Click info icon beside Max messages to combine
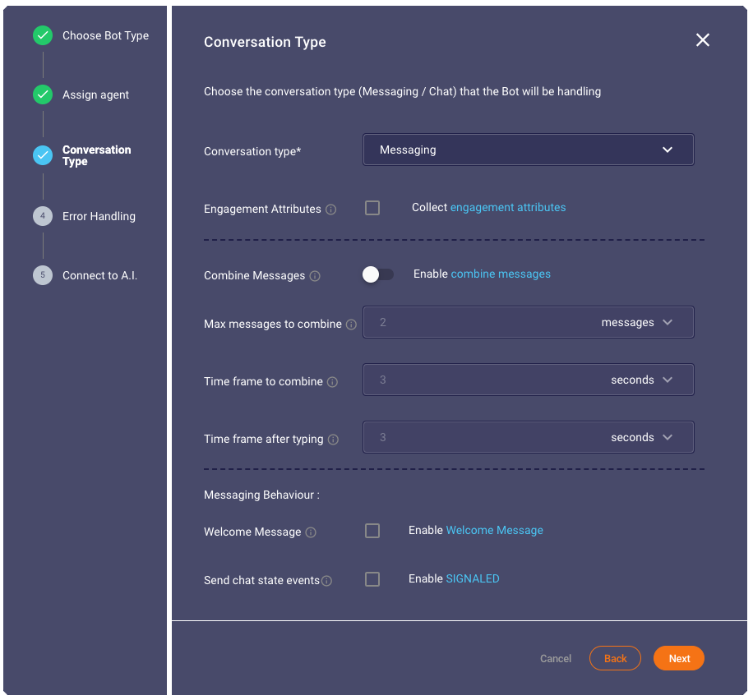753x700 pixels. pyautogui.click(x=351, y=325)
